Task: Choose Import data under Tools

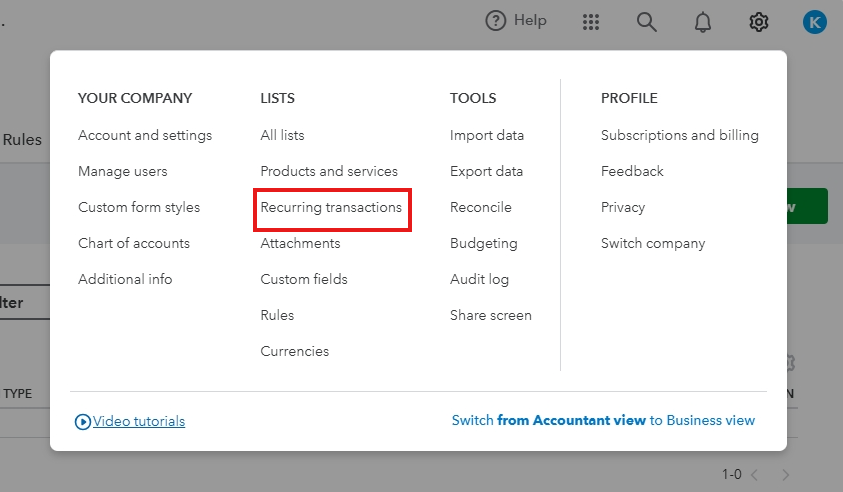Action: (487, 135)
